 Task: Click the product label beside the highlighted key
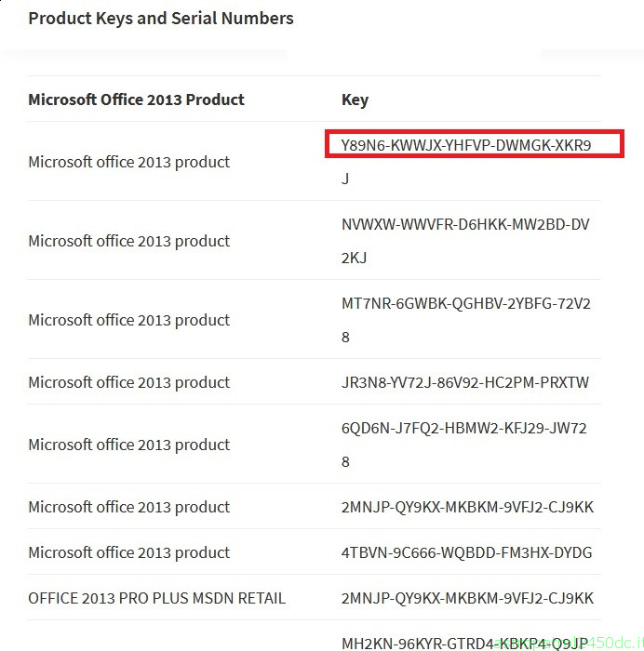pos(128,162)
